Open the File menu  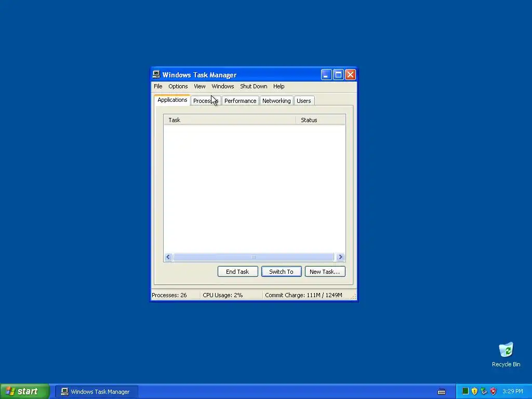click(x=158, y=86)
